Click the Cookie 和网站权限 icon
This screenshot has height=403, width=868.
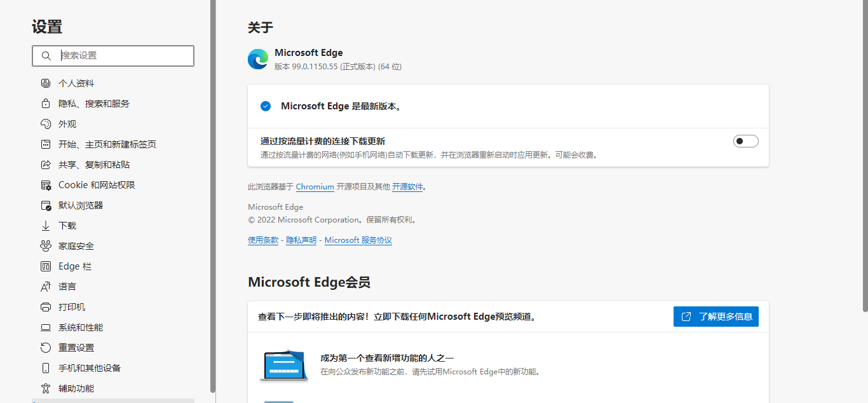tap(46, 185)
